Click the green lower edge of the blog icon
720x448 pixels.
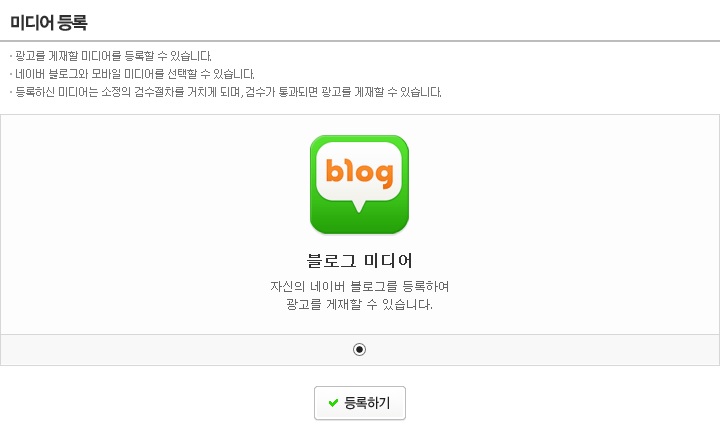click(x=359, y=226)
